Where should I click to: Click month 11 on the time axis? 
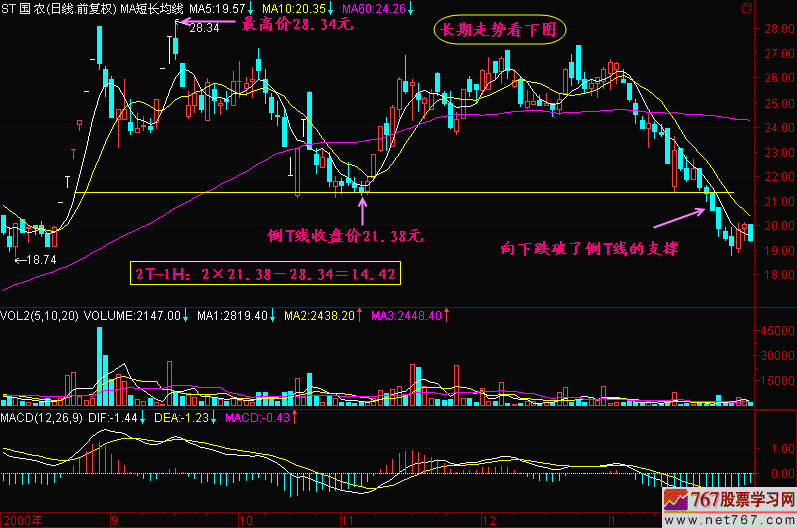click(x=347, y=521)
